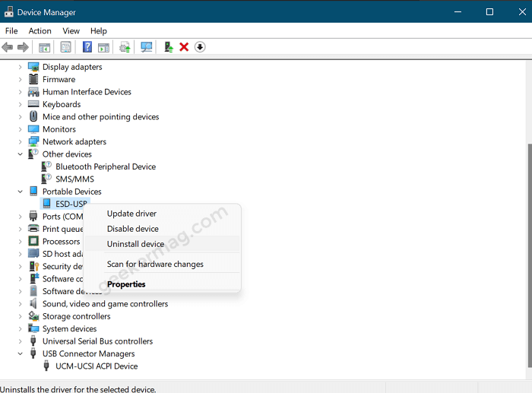Expand Sound, video and game controllers
This screenshot has height=393, width=532.
tap(20, 304)
